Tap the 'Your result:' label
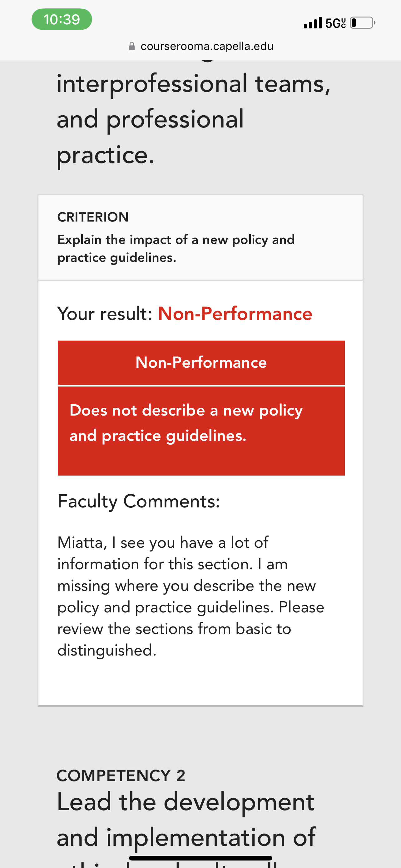The image size is (401, 868). coord(105,314)
